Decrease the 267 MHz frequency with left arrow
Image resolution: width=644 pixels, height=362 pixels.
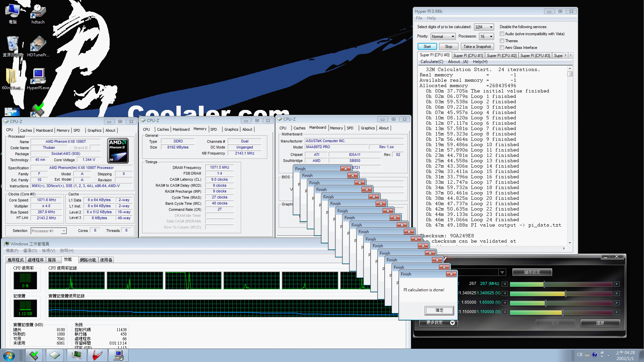[x=505, y=284]
